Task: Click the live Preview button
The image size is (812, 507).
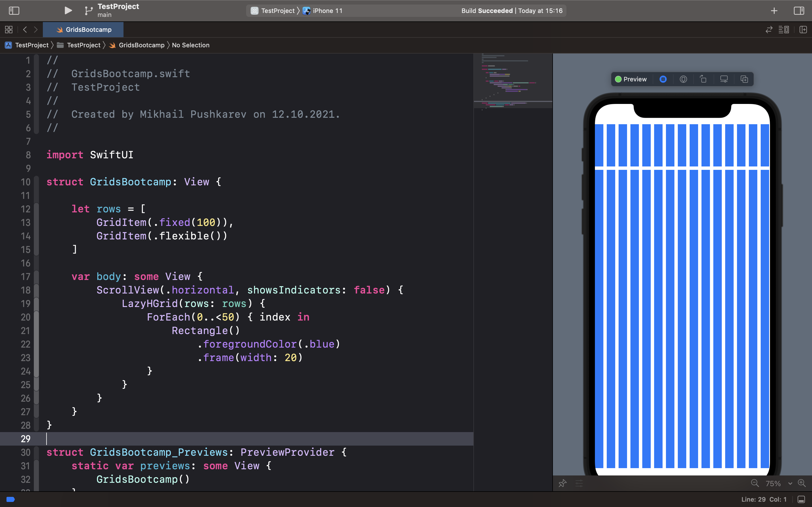Action: click(x=631, y=79)
